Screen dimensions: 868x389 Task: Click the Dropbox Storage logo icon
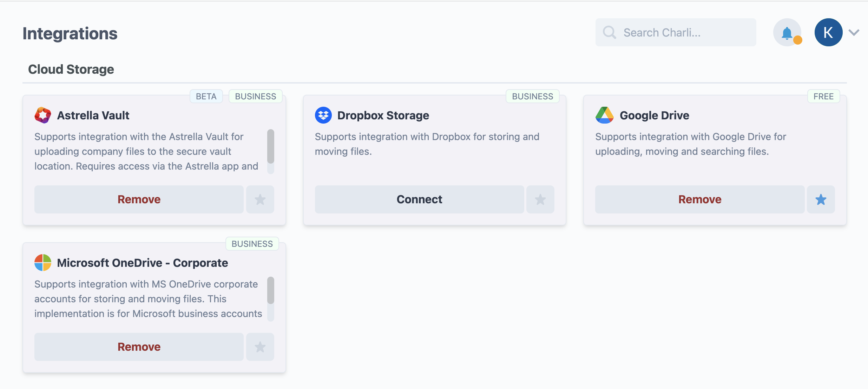pos(323,115)
